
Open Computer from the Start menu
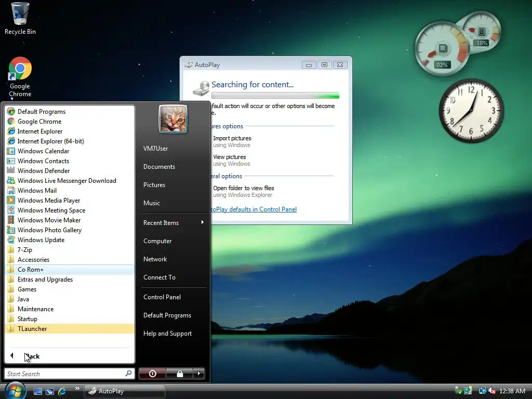(173, 241)
